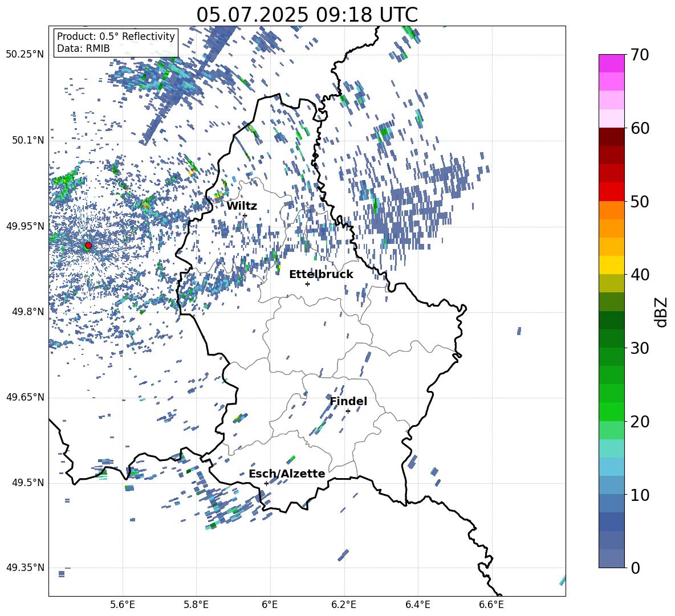Click the colorbar tick label 30
The image size is (675, 616).
640,348
